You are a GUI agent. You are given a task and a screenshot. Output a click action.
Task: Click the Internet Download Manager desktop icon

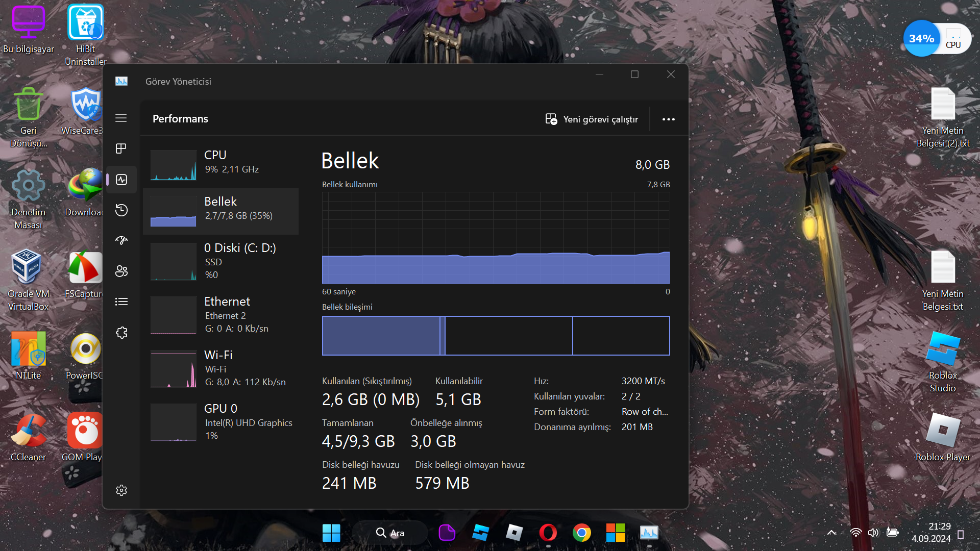tap(84, 193)
